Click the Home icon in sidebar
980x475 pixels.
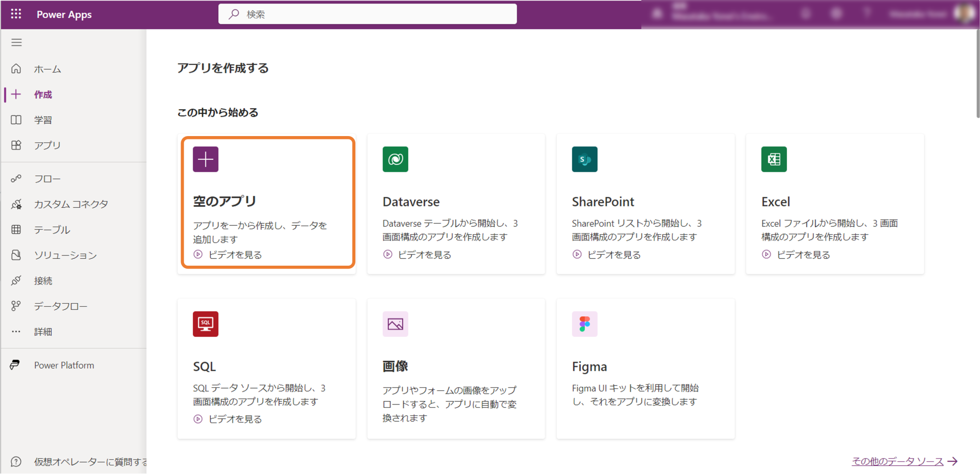click(16, 69)
